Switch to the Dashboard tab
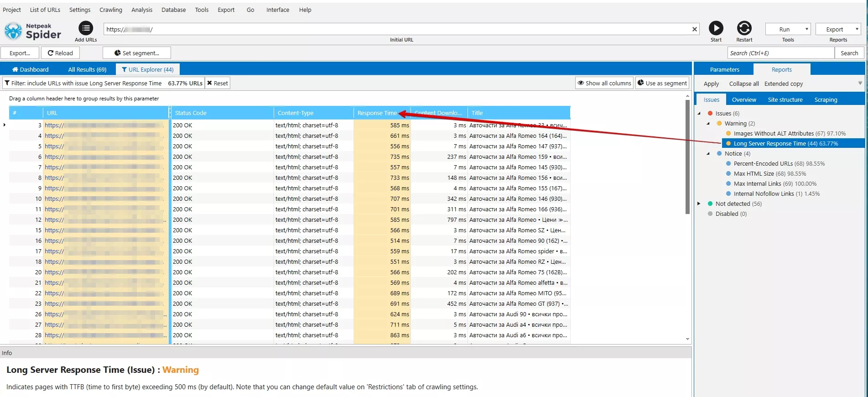This screenshot has height=397, width=868. pyautogui.click(x=30, y=69)
